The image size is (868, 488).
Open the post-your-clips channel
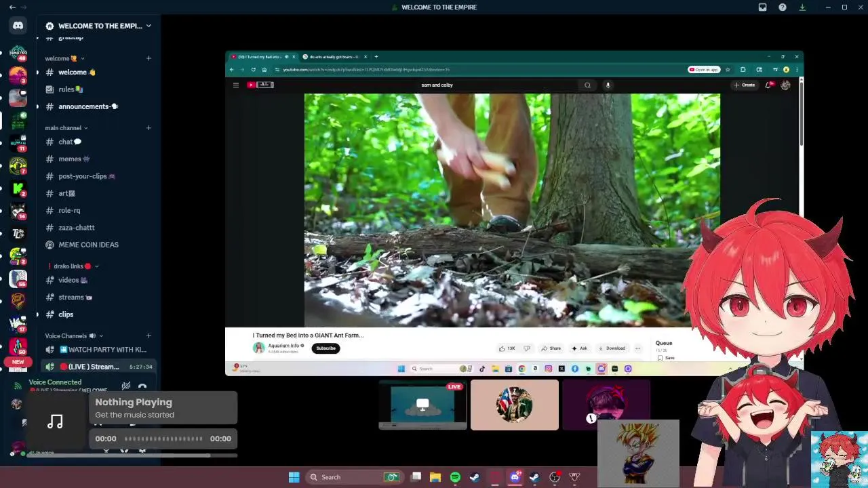(98, 176)
